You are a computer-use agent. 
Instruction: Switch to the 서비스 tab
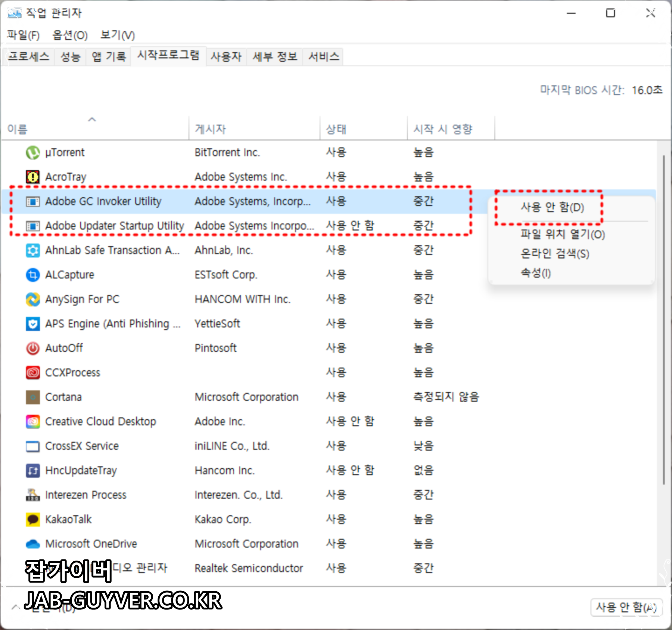(323, 57)
